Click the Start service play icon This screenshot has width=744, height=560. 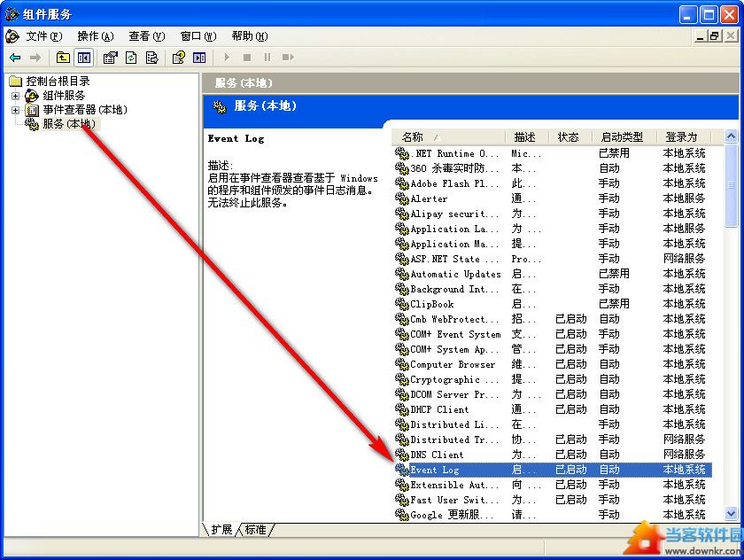click(x=227, y=58)
